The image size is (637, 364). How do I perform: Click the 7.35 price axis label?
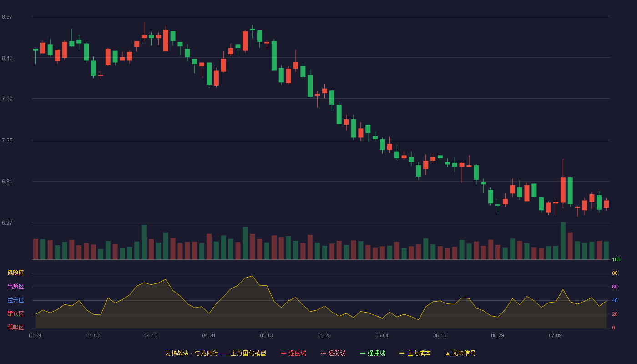[7, 141]
